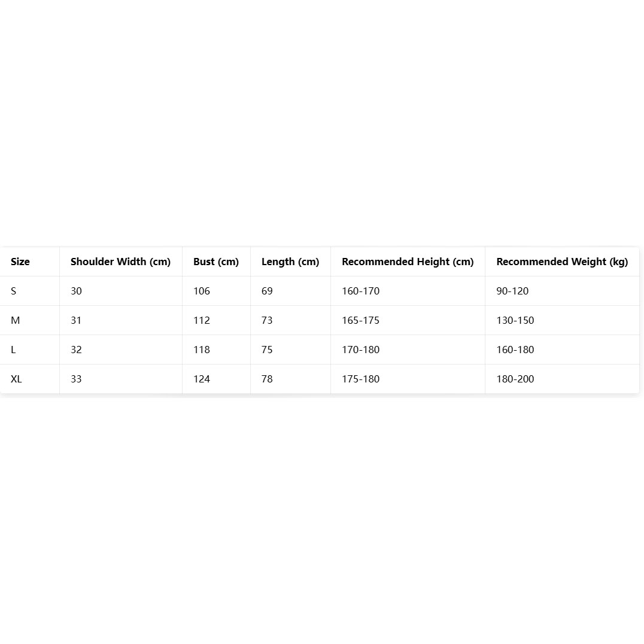Viewport: 644px width, 644px height.
Task: Click the weight range 130-150 cell
Action: tap(515, 320)
